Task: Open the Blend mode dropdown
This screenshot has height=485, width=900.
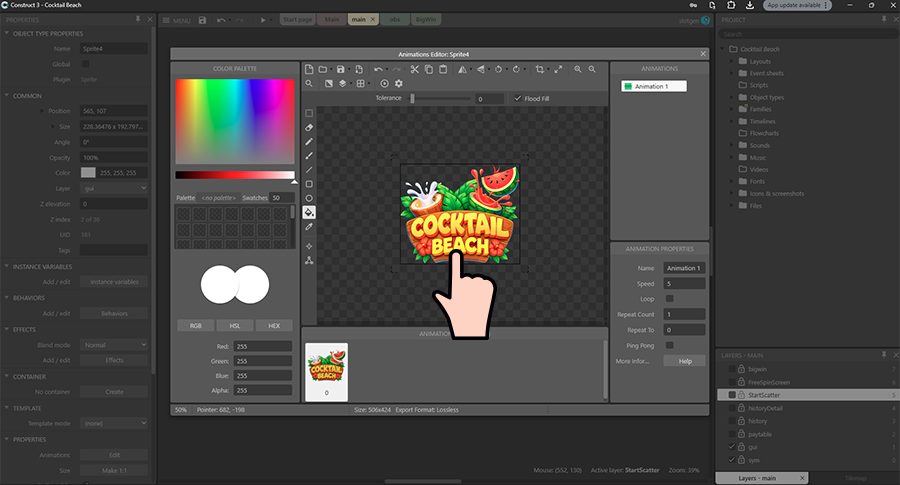Action: click(114, 345)
